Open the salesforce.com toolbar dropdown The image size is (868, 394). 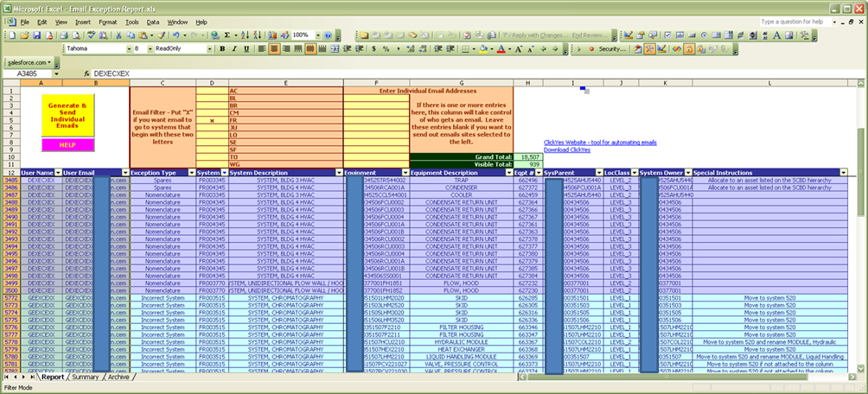(29, 62)
